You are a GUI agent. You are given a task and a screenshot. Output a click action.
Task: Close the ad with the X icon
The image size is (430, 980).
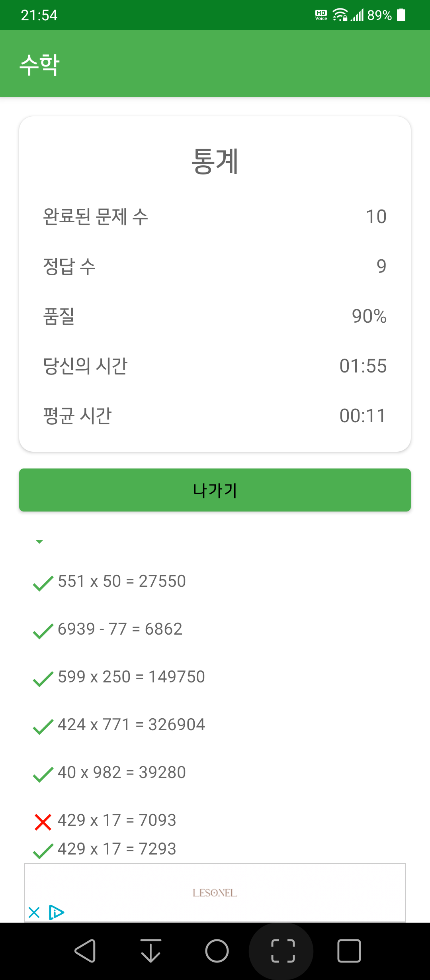[34, 912]
